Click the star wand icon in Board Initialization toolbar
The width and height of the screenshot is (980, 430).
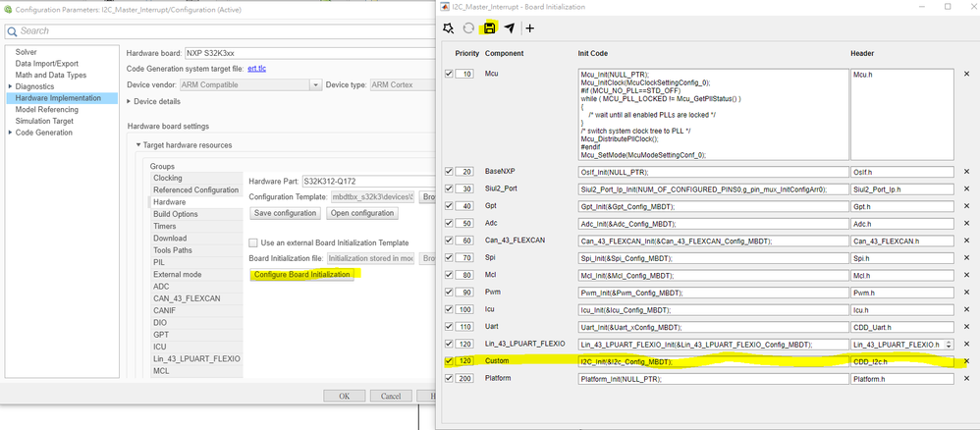coord(448,28)
